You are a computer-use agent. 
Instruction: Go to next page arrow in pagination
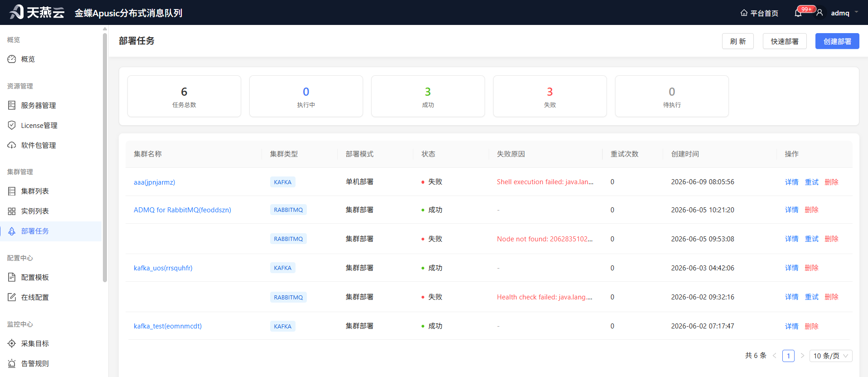pos(802,356)
